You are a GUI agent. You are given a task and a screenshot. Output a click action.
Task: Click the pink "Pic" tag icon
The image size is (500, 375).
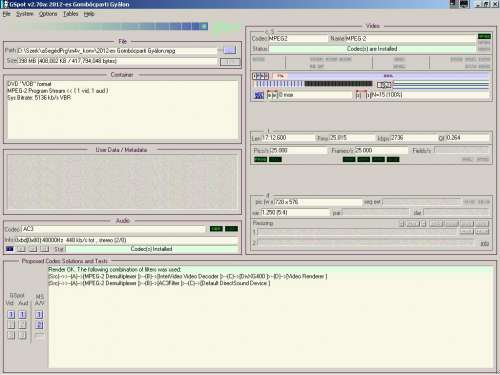[x=280, y=76]
